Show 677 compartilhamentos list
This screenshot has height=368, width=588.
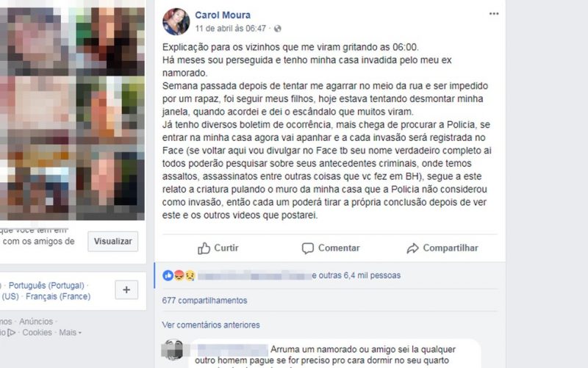coord(205,300)
